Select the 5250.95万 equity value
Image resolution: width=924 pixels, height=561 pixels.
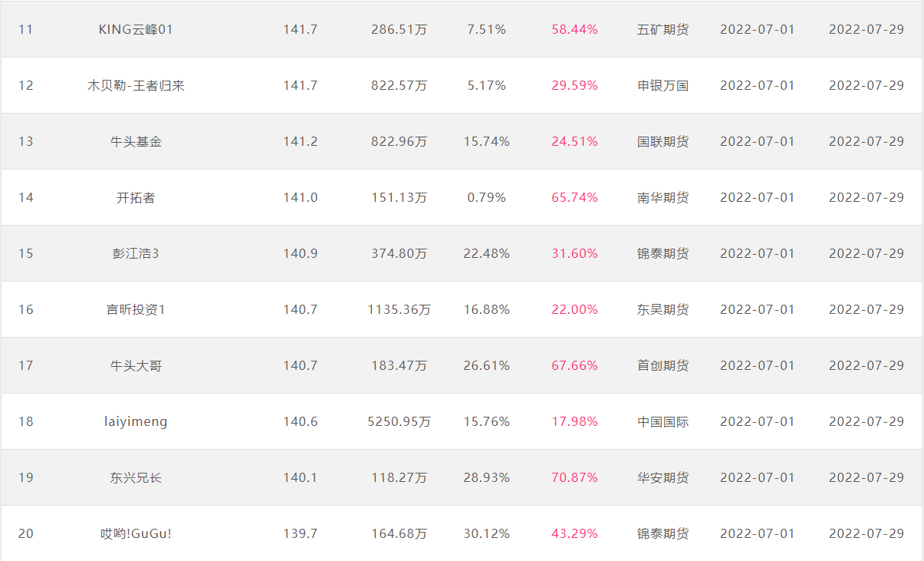(399, 421)
